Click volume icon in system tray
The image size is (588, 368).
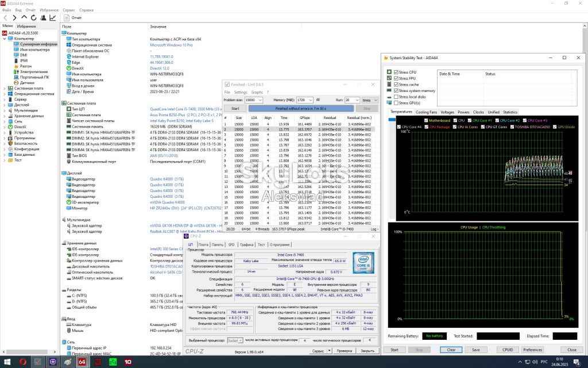tap(535, 362)
